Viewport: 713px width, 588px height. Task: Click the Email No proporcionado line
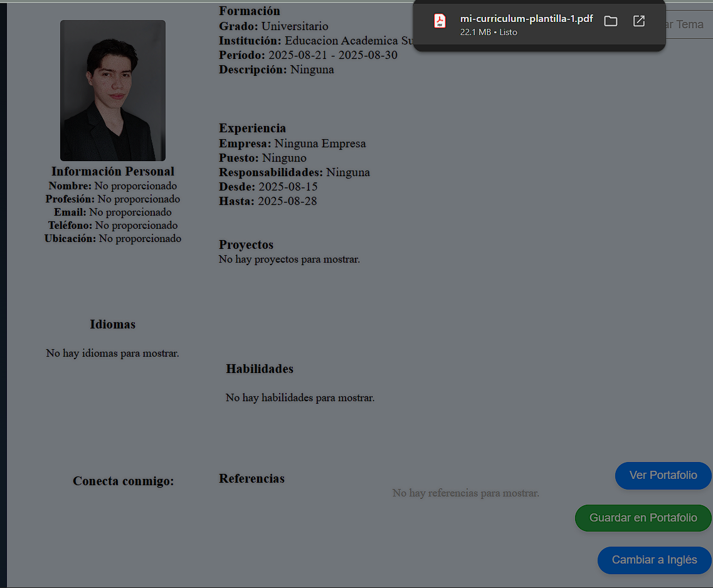(x=113, y=213)
